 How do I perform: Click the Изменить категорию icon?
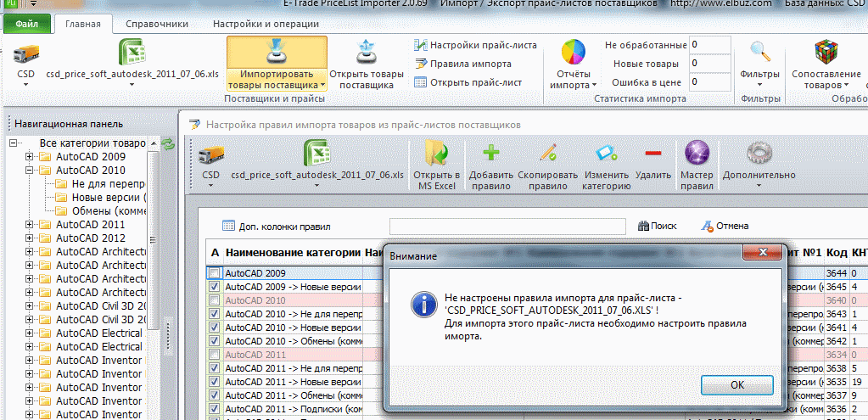[x=606, y=152]
